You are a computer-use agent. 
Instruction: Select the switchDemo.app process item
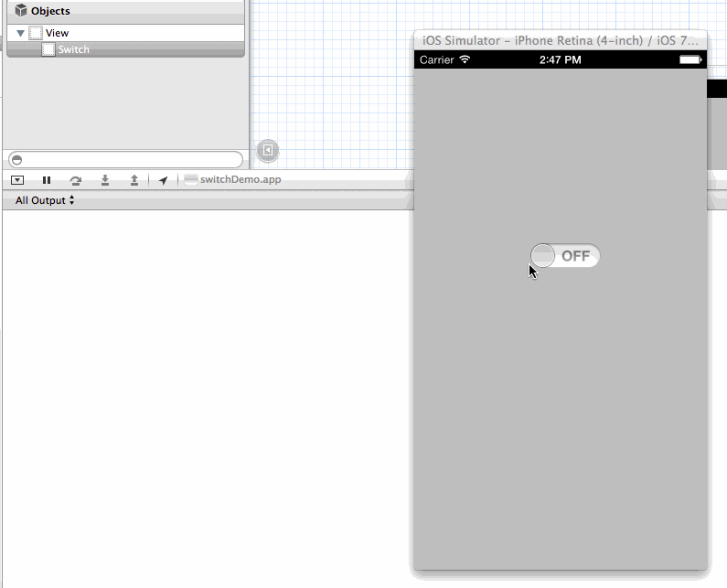click(x=233, y=179)
